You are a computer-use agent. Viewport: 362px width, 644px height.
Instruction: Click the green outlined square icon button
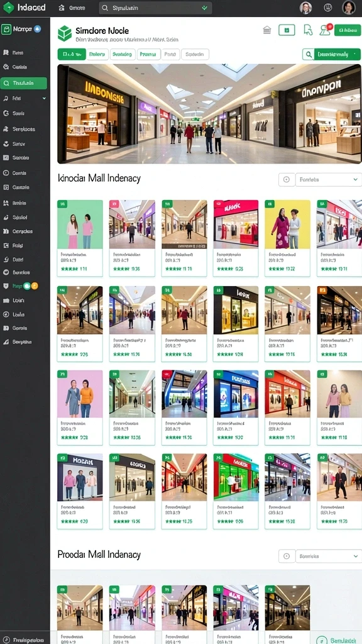click(287, 30)
